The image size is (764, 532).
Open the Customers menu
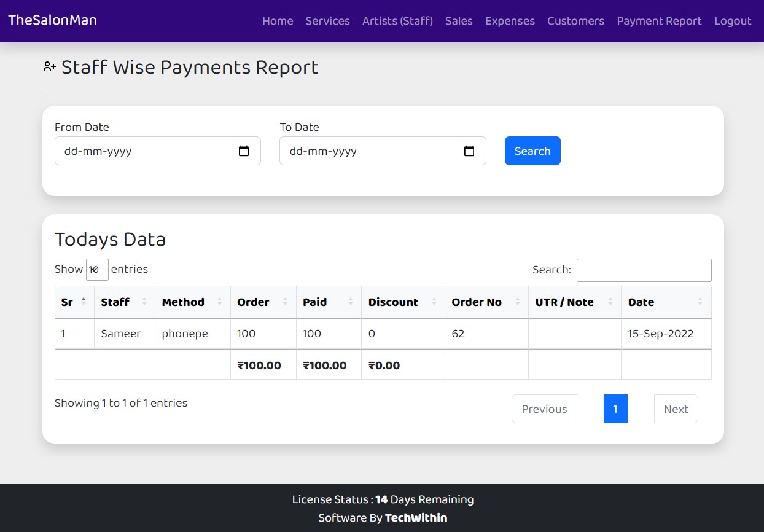pyautogui.click(x=575, y=21)
